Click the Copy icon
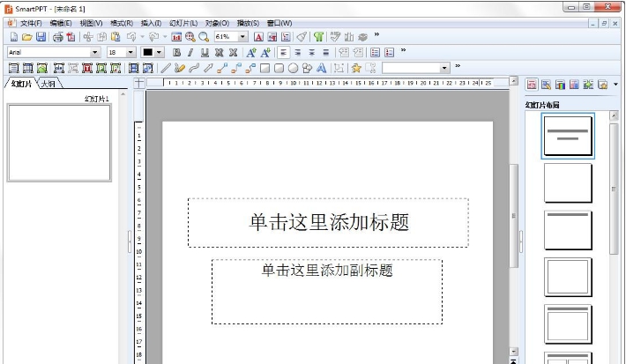 pos(101,37)
